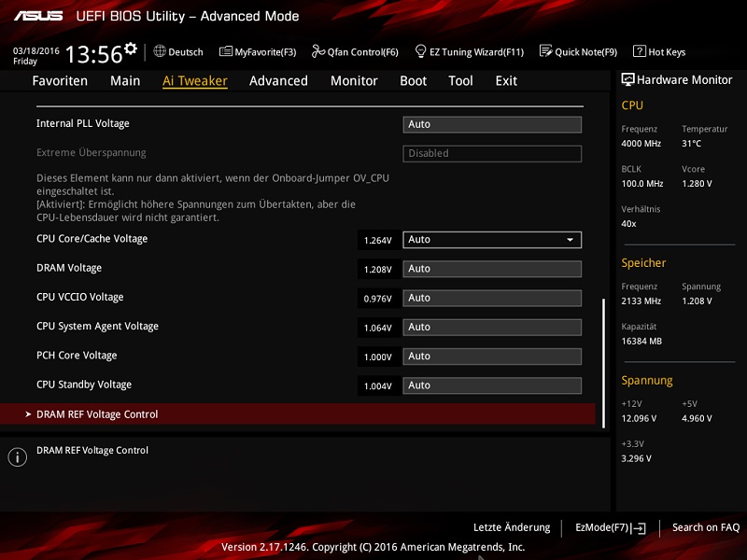This screenshot has width=747, height=560.
Task: Click the ASUS logo
Action: [38, 16]
